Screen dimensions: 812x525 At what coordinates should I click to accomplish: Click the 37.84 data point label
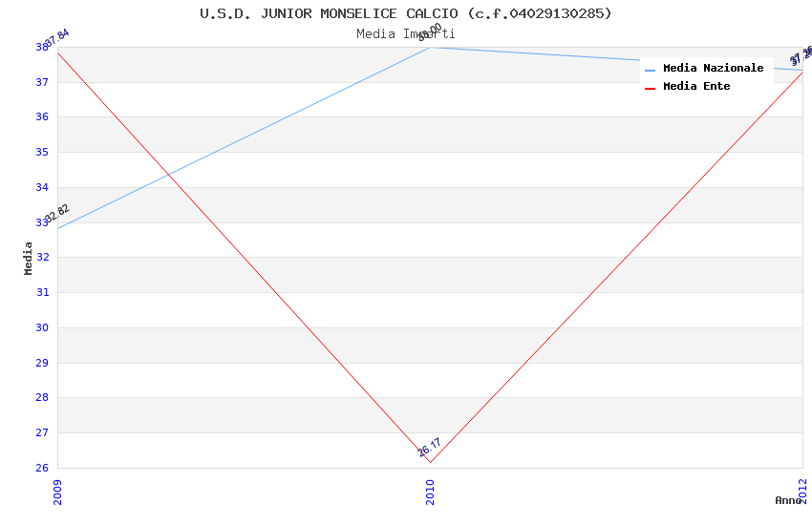pos(56,38)
